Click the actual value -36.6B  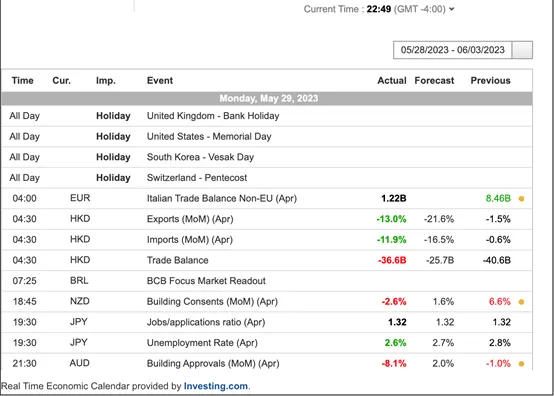tap(392, 260)
